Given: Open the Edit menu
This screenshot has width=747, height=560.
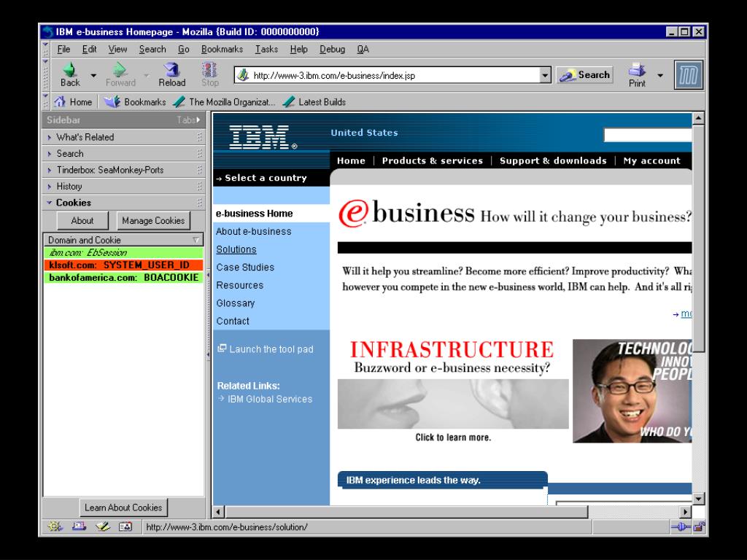Looking at the screenshot, I should 89,49.
